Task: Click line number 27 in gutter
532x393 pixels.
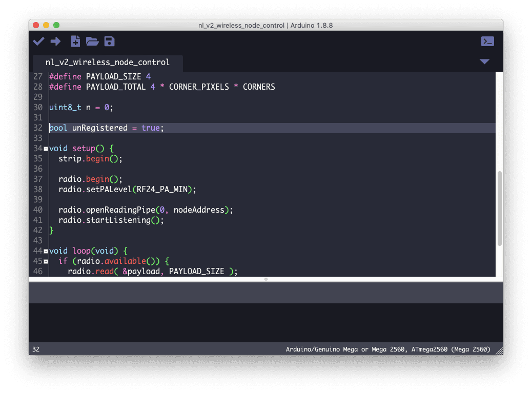Action: coord(37,77)
